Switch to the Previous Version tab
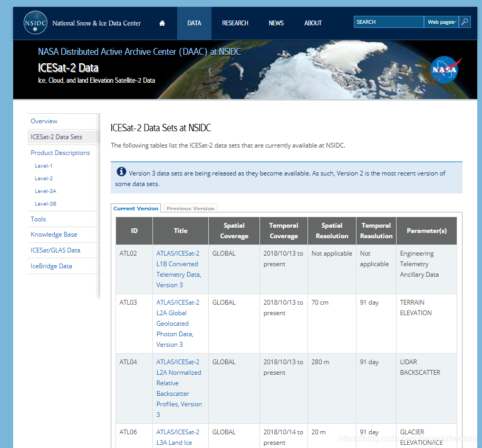 click(190, 208)
